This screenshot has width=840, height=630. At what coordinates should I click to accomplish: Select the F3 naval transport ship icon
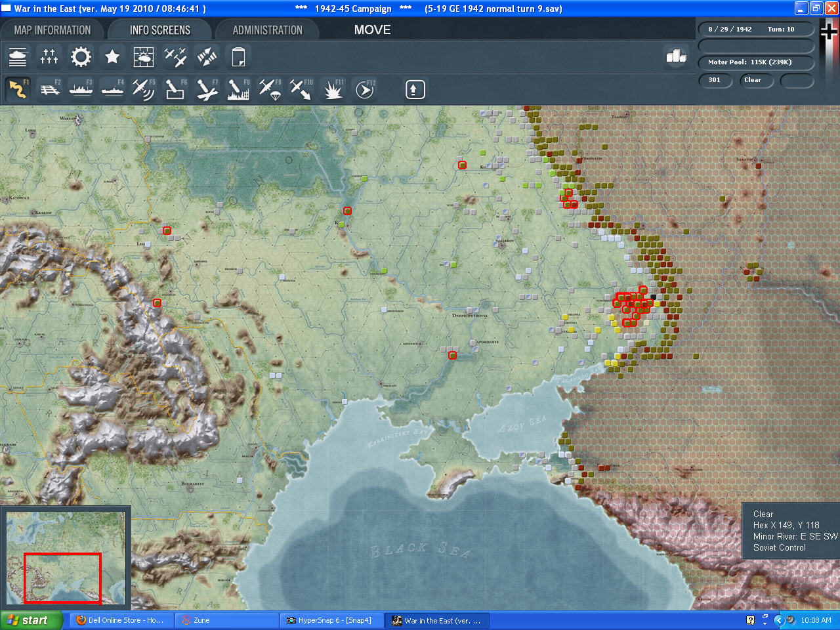[x=81, y=89]
